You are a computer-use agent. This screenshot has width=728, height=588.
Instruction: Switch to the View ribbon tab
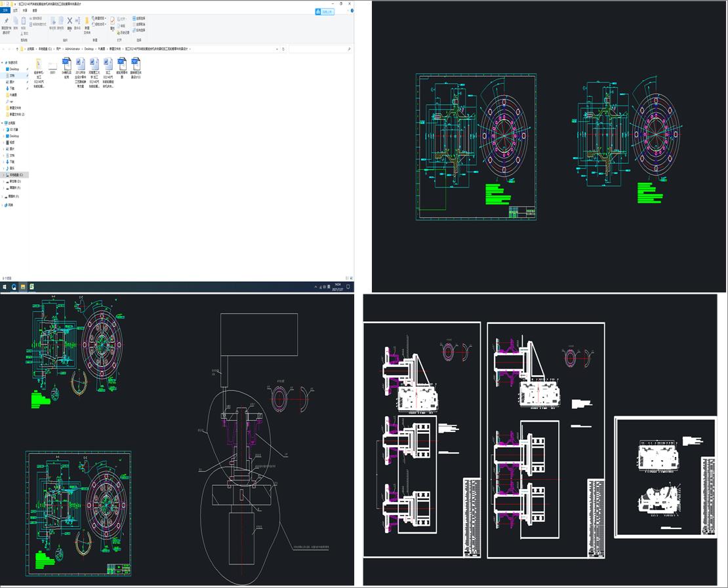click(35, 10)
